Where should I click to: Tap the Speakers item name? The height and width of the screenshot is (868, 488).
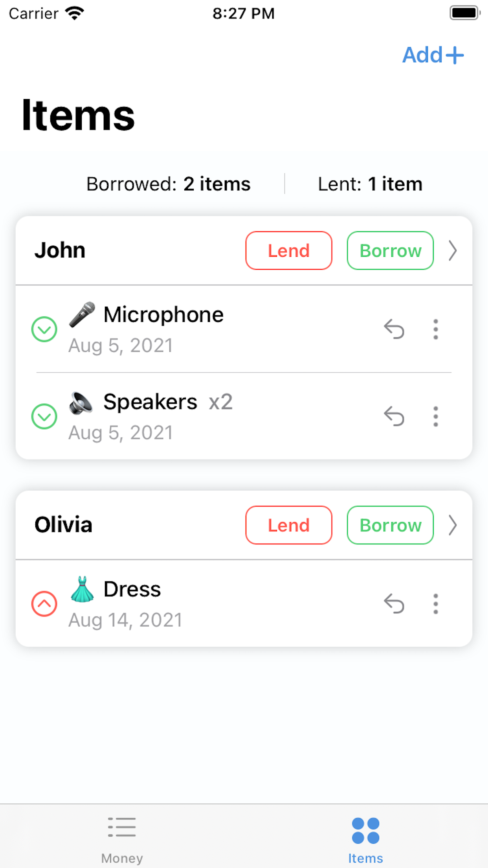150,402
